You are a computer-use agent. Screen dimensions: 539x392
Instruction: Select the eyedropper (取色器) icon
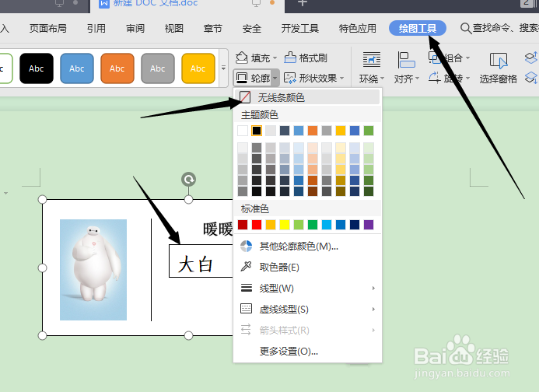coord(246,267)
